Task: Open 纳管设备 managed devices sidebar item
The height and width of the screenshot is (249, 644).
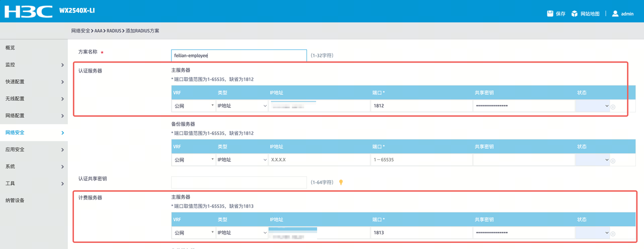Action: tap(34, 200)
